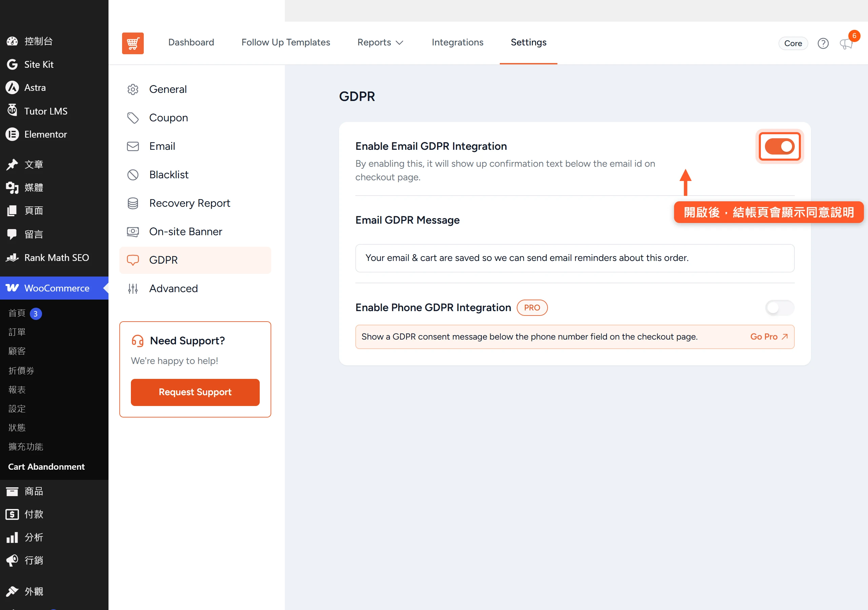Open Recovery Report settings section

pos(195,203)
